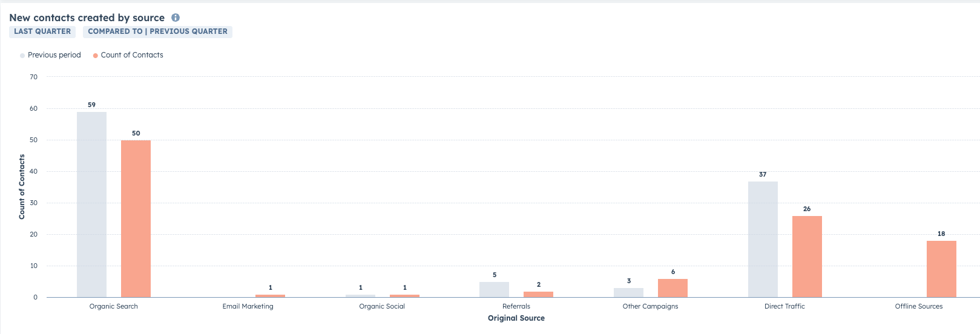Viewport: 980px width, 334px height.
Task: Click the Original Source axis title
Action: [516, 318]
